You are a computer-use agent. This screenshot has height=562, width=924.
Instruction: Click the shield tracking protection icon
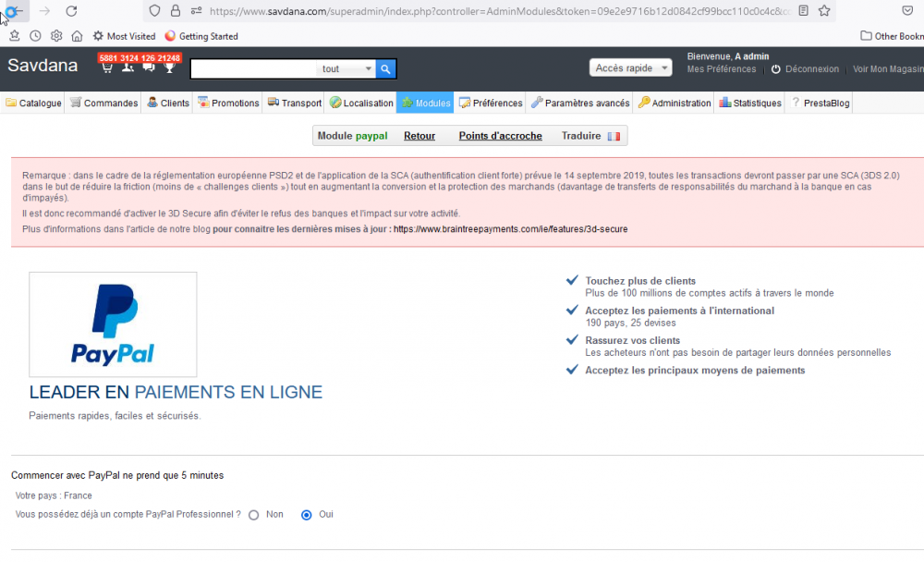154,10
